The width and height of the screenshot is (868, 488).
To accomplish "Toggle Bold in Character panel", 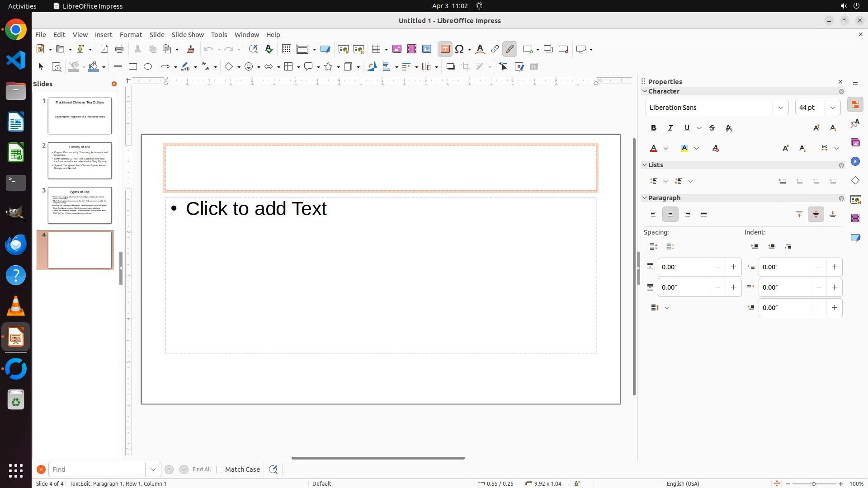I will [x=654, y=128].
